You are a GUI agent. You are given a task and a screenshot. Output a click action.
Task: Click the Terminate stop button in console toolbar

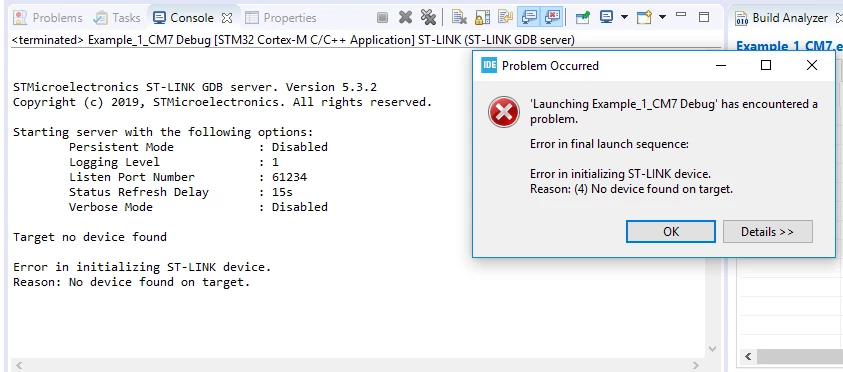click(382, 18)
